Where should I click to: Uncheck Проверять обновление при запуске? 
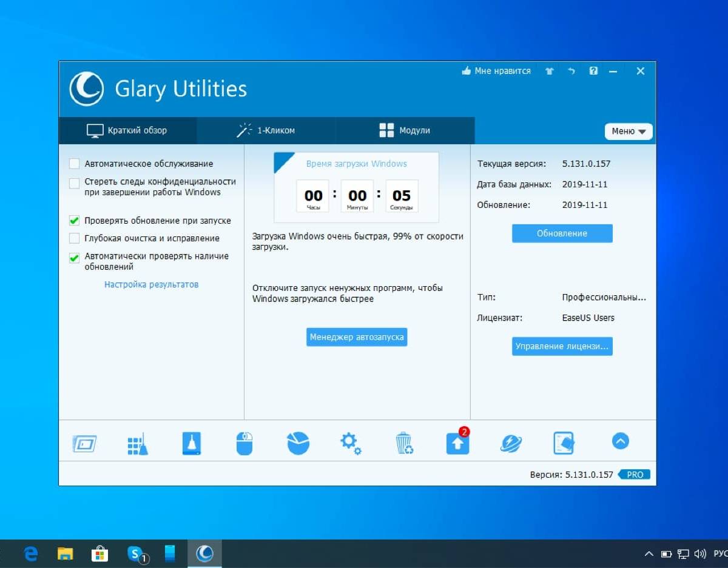click(74, 221)
